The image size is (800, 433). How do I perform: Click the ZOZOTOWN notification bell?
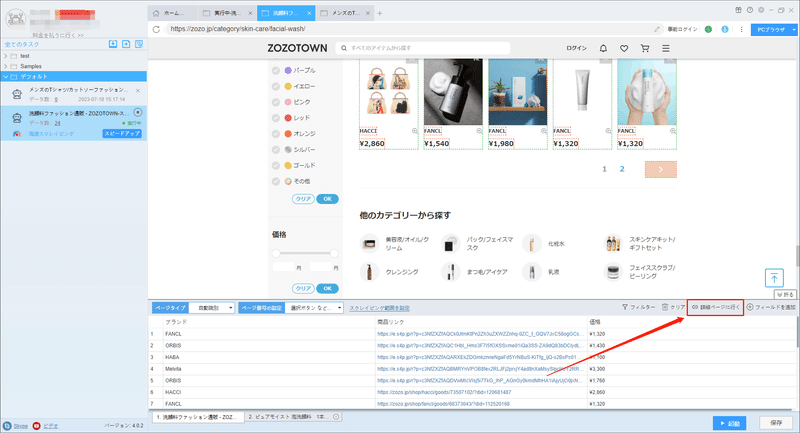coord(603,48)
